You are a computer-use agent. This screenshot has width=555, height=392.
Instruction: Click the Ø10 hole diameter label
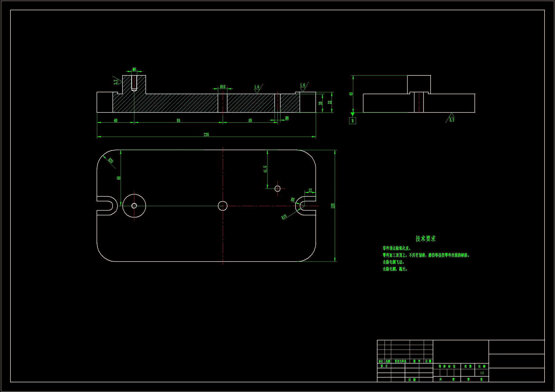(x=223, y=87)
